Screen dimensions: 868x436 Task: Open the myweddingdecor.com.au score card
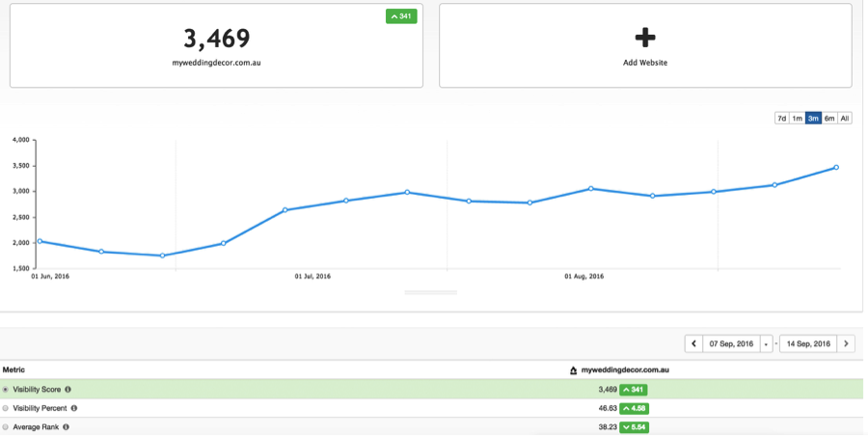click(216, 45)
